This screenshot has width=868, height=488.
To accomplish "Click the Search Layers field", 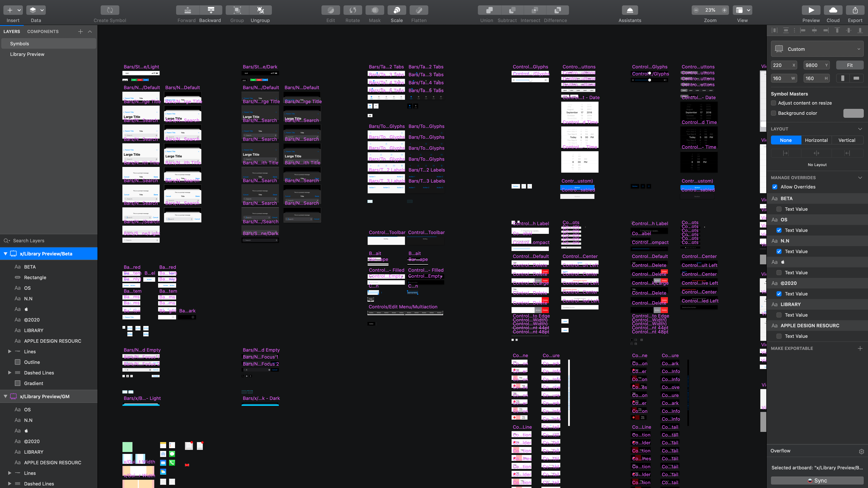I will pyautogui.click(x=49, y=241).
